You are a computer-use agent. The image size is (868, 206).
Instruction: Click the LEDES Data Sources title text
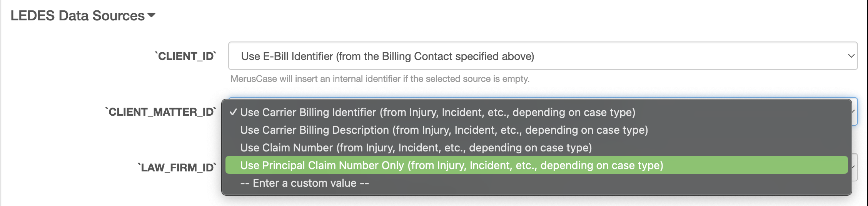pyautogui.click(x=77, y=15)
